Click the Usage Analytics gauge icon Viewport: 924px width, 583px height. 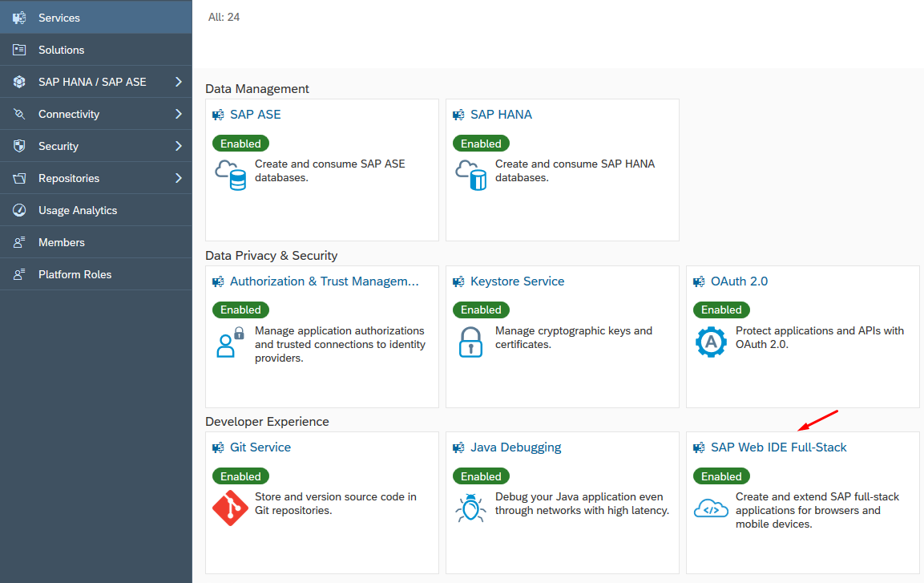pos(19,210)
